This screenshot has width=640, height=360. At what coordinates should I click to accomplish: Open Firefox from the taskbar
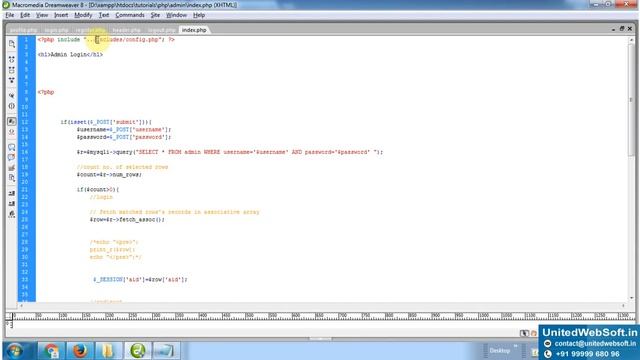(80, 351)
